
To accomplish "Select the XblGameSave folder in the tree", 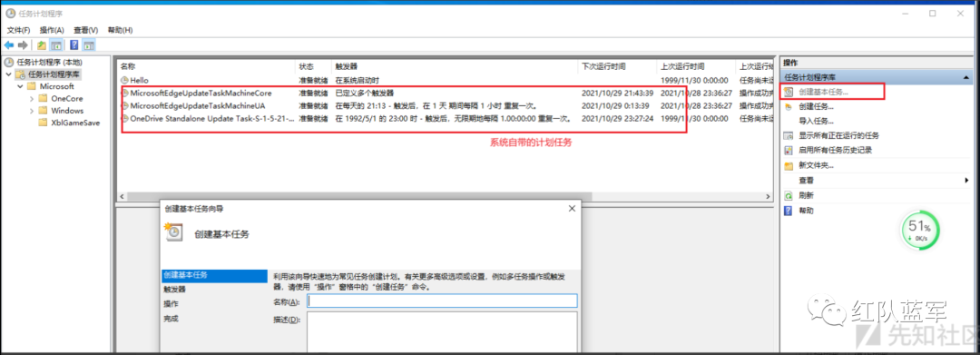I will coord(75,123).
